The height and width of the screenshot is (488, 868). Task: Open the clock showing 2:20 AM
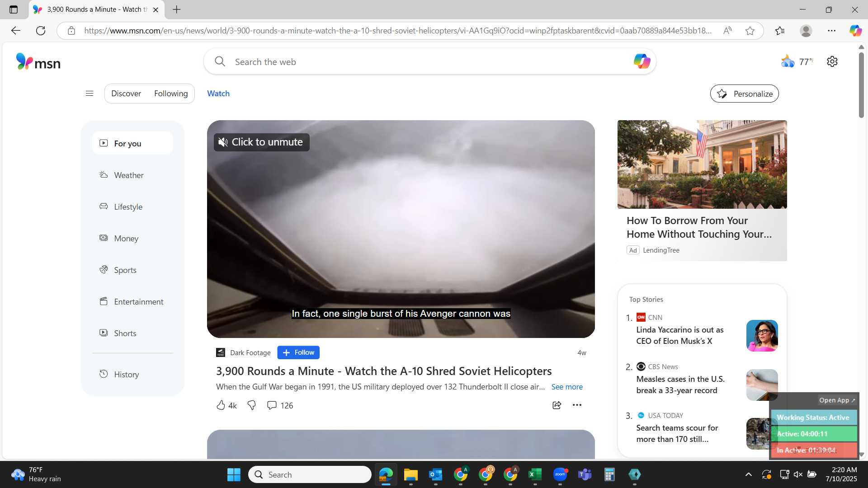(841, 474)
